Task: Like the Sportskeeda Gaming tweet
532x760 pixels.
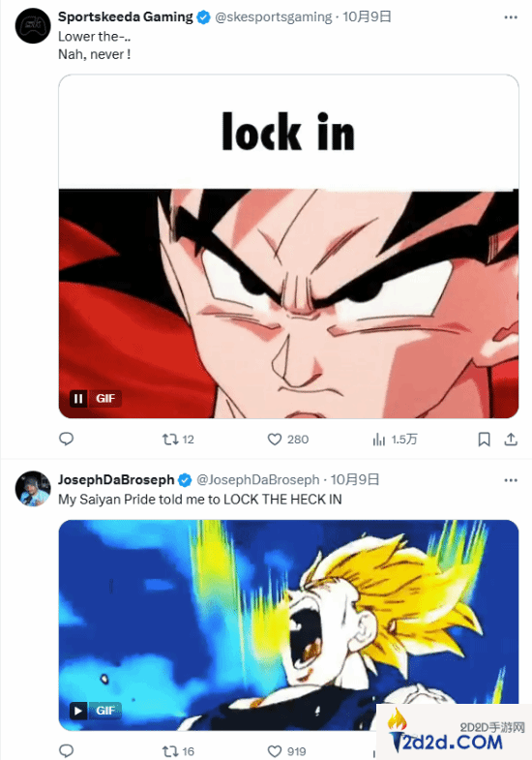Action: [x=288, y=440]
